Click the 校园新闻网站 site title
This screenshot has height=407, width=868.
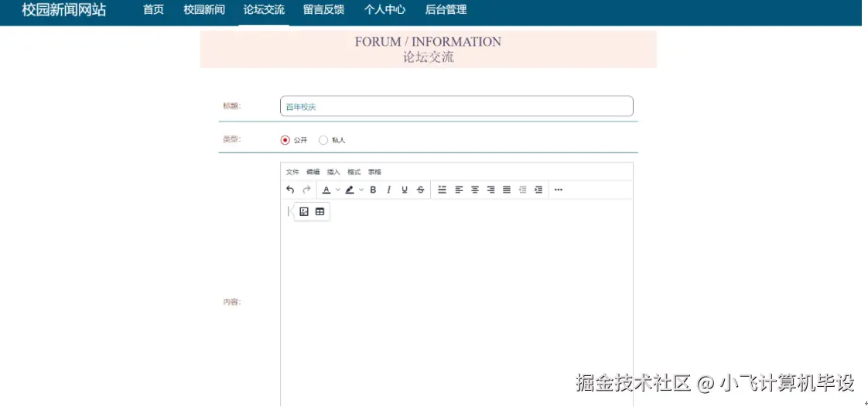[63, 10]
